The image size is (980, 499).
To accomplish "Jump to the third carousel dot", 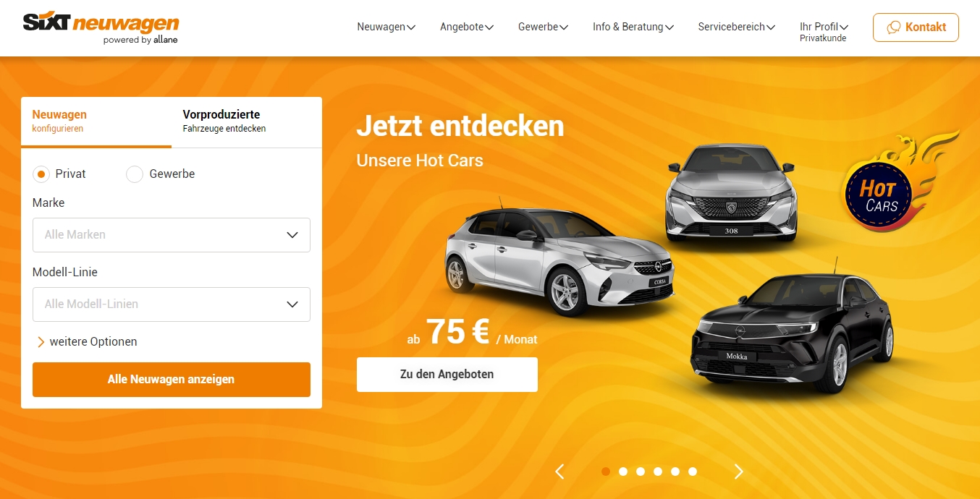I will 641,472.
